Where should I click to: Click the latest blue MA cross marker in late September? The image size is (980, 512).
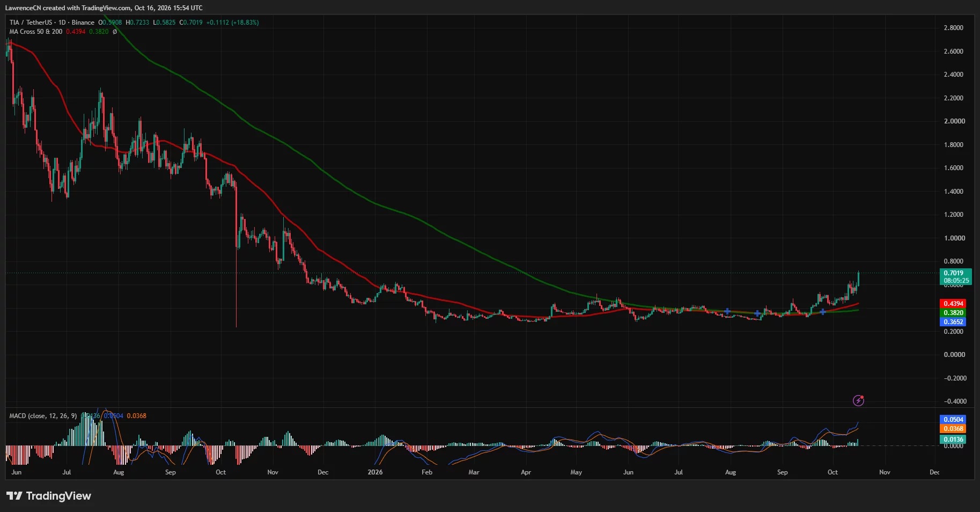[x=822, y=312]
